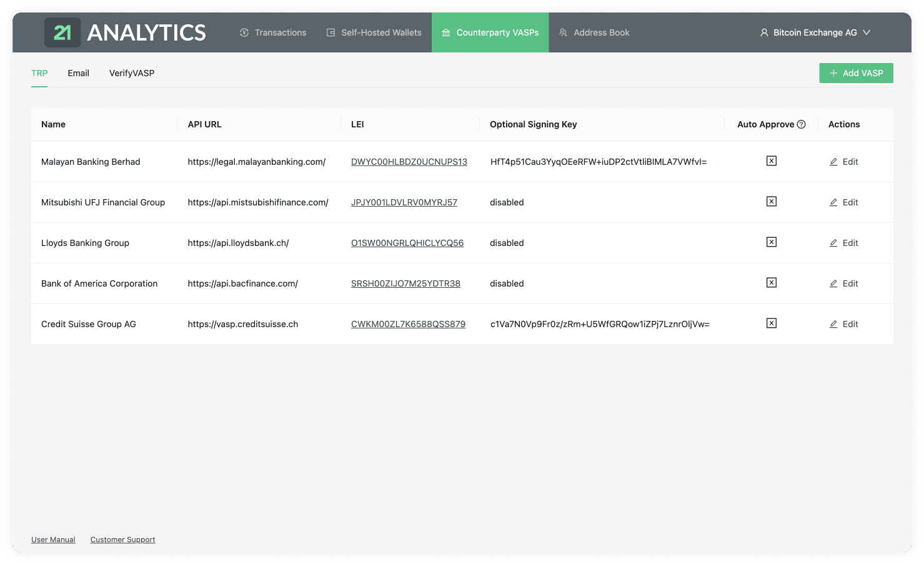
Task: Click the Self-Hosted Wallets nav icon
Action: pos(331,32)
